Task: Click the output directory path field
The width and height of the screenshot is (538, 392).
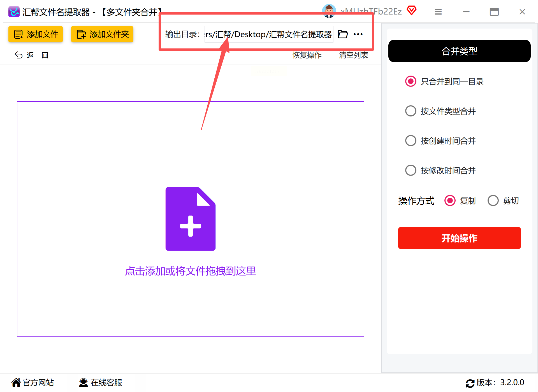Action: click(x=268, y=34)
